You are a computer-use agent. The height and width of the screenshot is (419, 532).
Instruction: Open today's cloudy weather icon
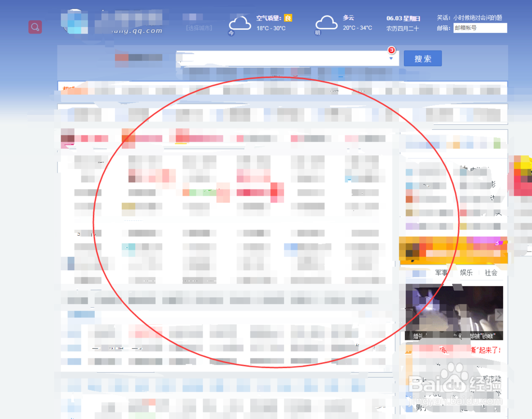[x=239, y=24]
